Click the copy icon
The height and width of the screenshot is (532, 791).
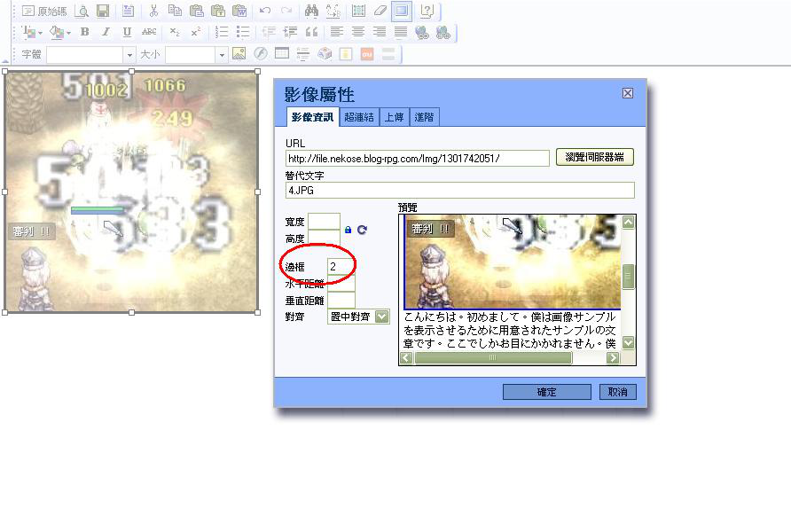pyautogui.click(x=175, y=11)
